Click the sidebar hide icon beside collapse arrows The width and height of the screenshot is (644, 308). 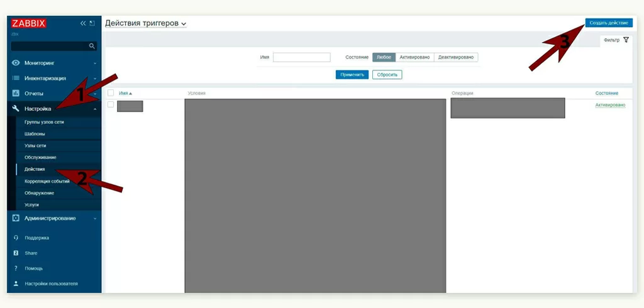click(92, 23)
